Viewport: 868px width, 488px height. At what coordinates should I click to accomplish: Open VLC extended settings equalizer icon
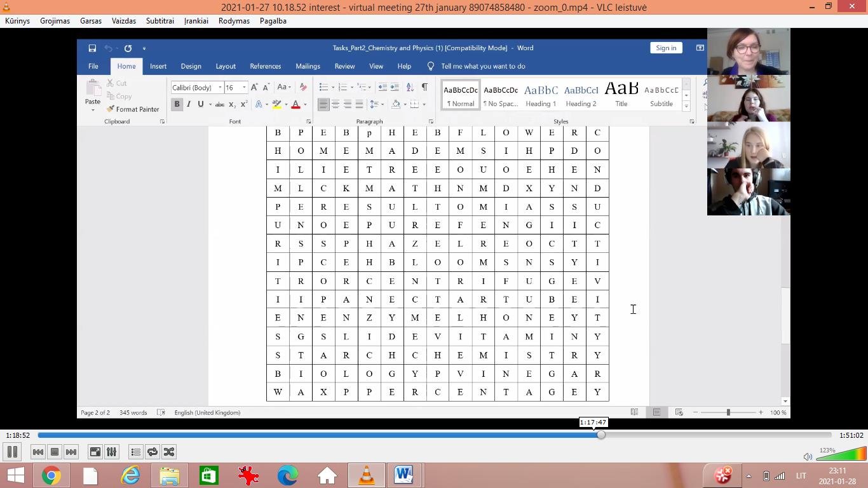112,452
